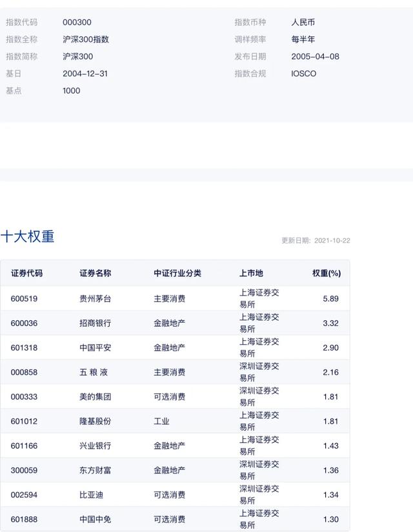
Task: Open the 兴业银行 stock entry
Action: click(95, 446)
